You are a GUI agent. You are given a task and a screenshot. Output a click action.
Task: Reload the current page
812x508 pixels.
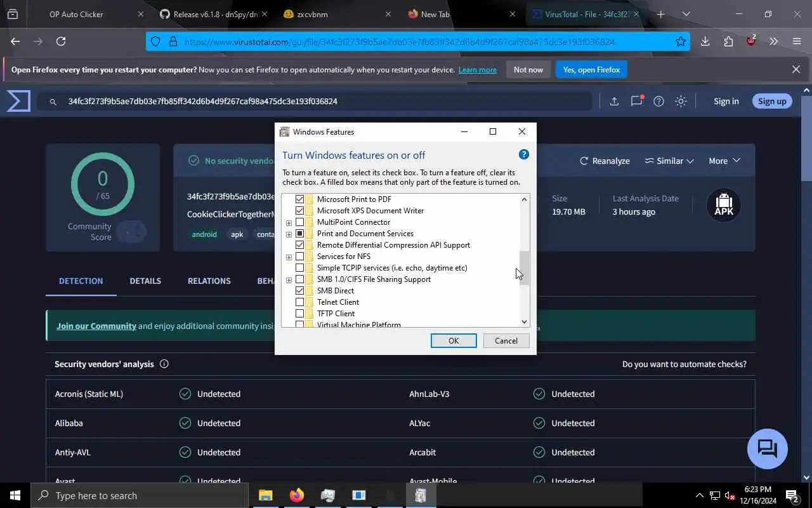pyautogui.click(x=61, y=41)
